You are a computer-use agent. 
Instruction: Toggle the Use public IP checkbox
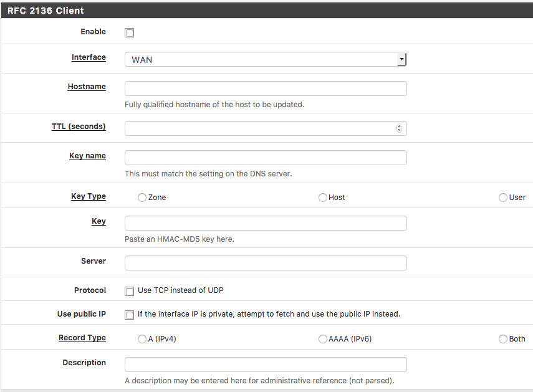click(x=130, y=315)
